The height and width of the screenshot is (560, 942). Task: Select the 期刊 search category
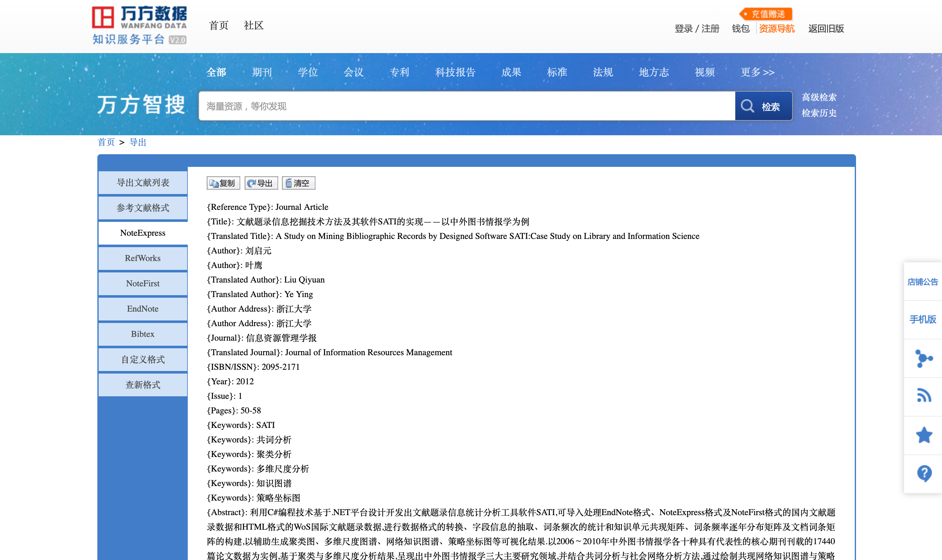point(261,72)
